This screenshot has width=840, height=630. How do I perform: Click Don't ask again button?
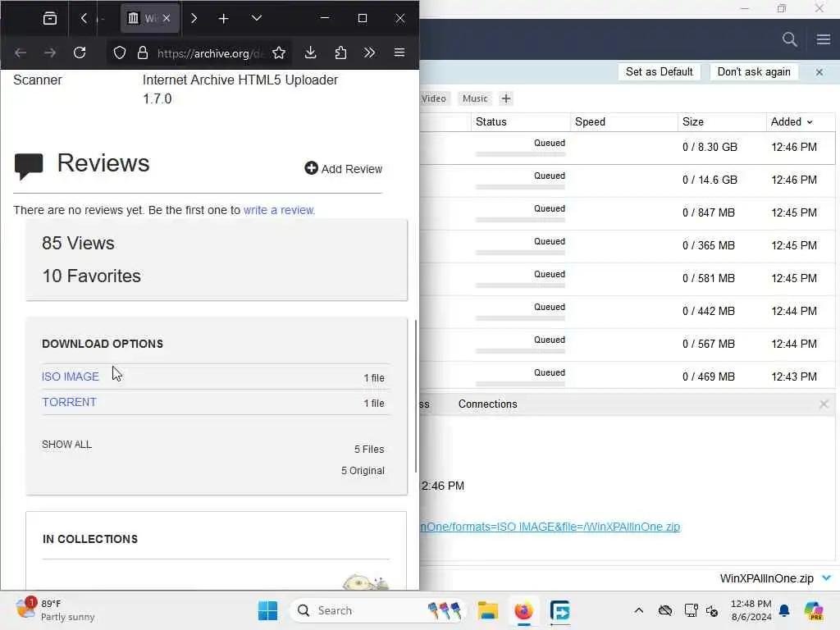[754, 72]
